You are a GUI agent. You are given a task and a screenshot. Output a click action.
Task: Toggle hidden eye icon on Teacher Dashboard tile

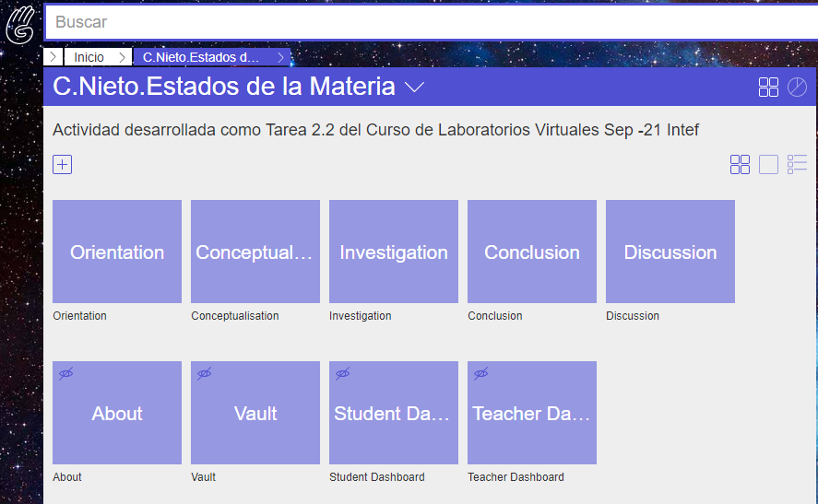click(x=481, y=374)
